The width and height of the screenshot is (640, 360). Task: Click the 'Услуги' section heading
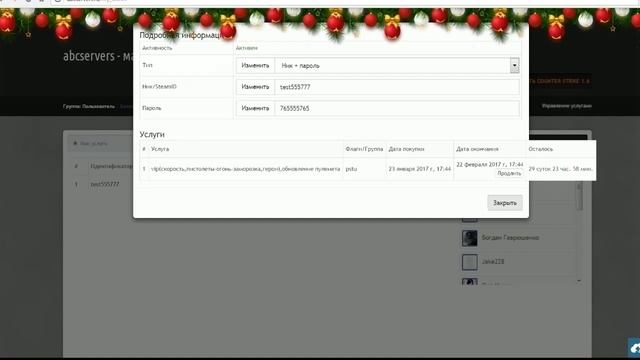[152, 134]
